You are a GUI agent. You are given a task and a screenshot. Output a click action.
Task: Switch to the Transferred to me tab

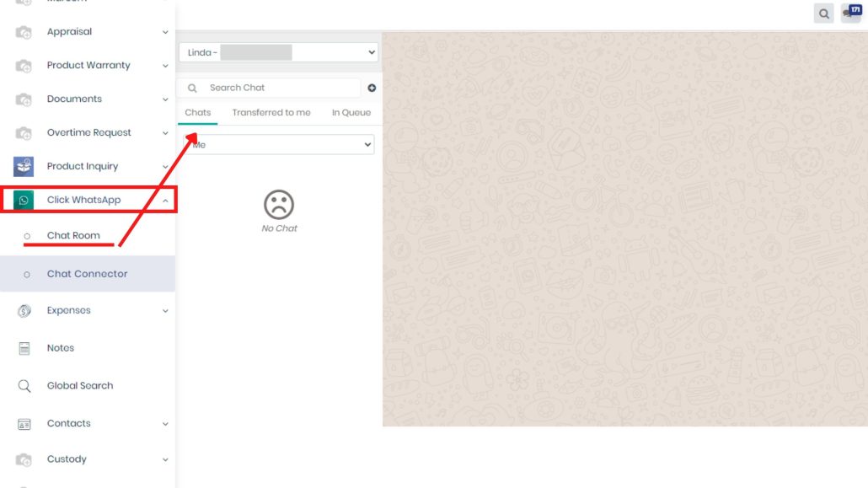coord(271,112)
